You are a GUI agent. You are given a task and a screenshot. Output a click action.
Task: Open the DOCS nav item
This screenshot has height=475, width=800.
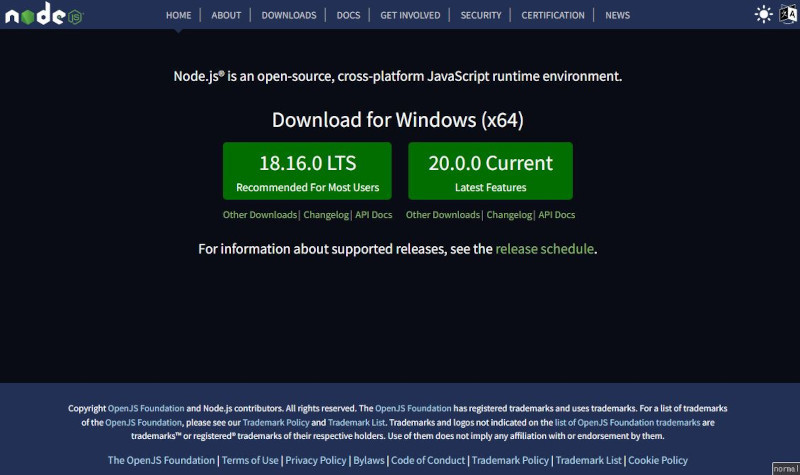tap(348, 15)
